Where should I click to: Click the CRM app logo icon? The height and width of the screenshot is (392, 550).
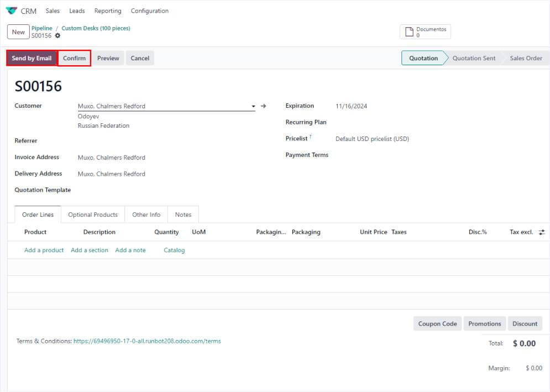click(x=11, y=11)
